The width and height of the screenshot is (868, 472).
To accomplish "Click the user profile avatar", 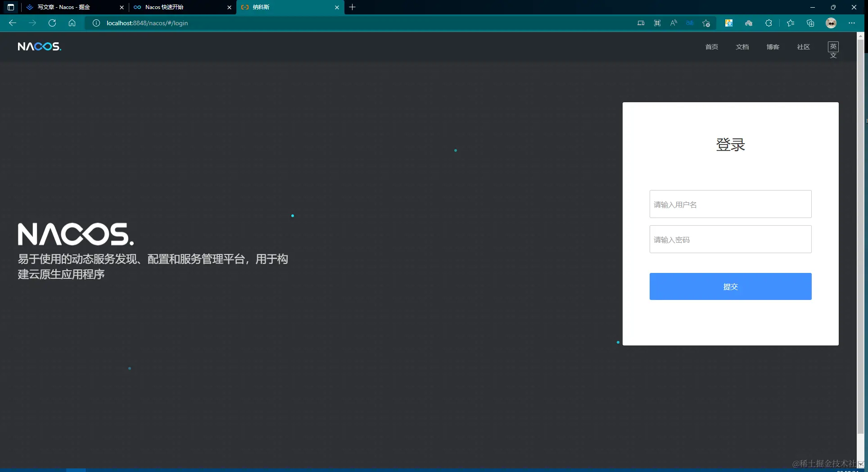I will coord(831,23).
